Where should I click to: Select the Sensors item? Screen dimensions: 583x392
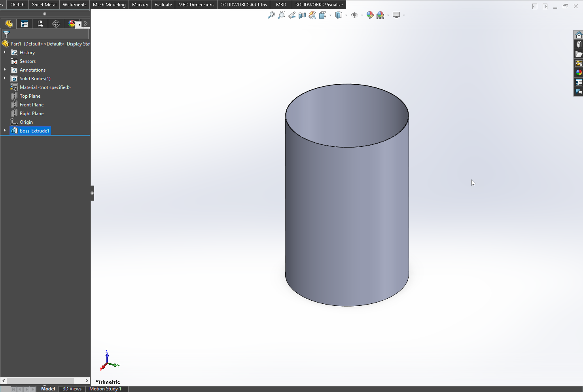click(28, 61)
